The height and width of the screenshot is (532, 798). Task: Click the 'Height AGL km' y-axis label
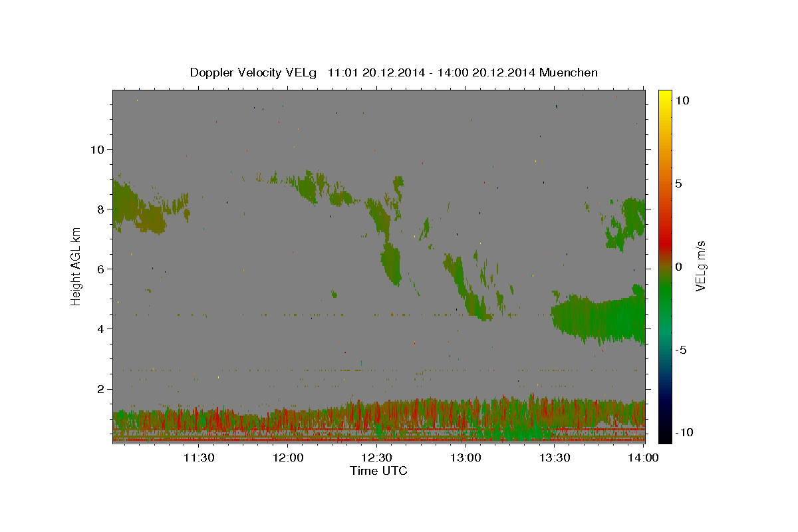76,266
